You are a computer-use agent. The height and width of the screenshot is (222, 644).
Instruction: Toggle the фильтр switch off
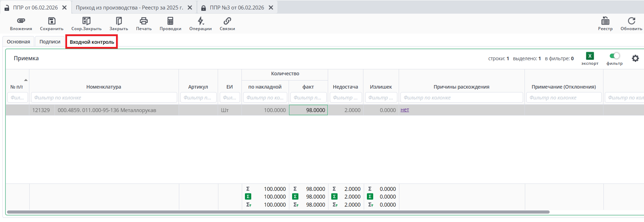tap(614, 56)
